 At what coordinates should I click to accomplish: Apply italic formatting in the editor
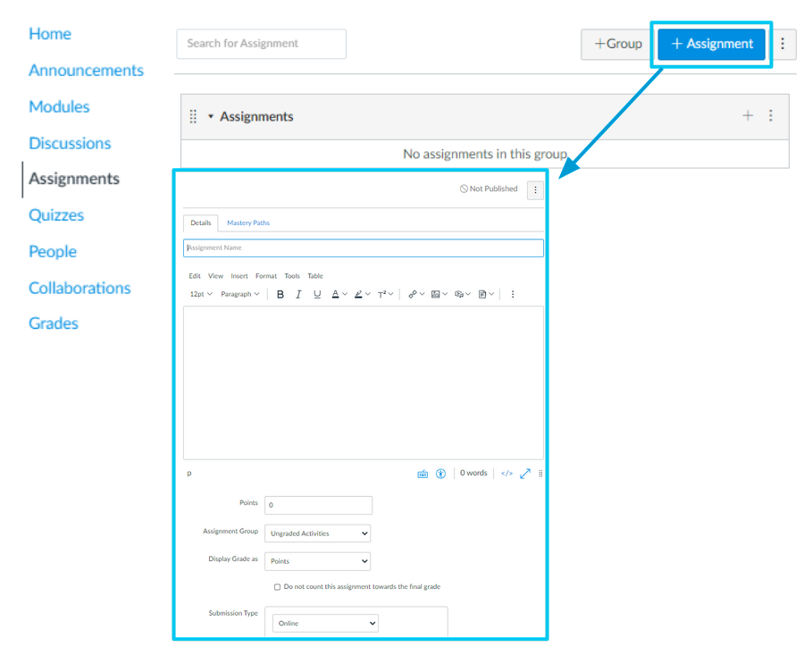point(298,294)
